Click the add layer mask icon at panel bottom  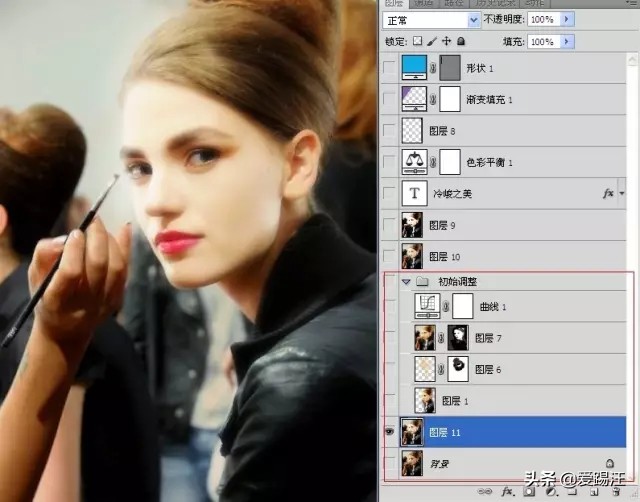[527, 492]
